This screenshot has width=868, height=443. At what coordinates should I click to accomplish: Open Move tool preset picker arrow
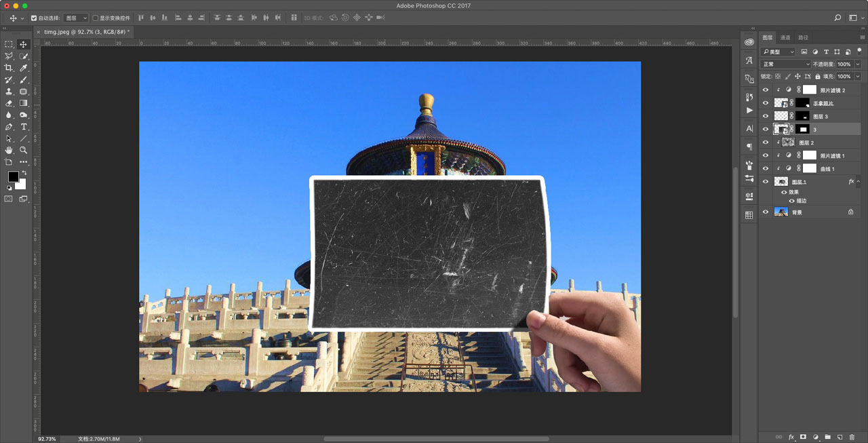coord(22,18)
